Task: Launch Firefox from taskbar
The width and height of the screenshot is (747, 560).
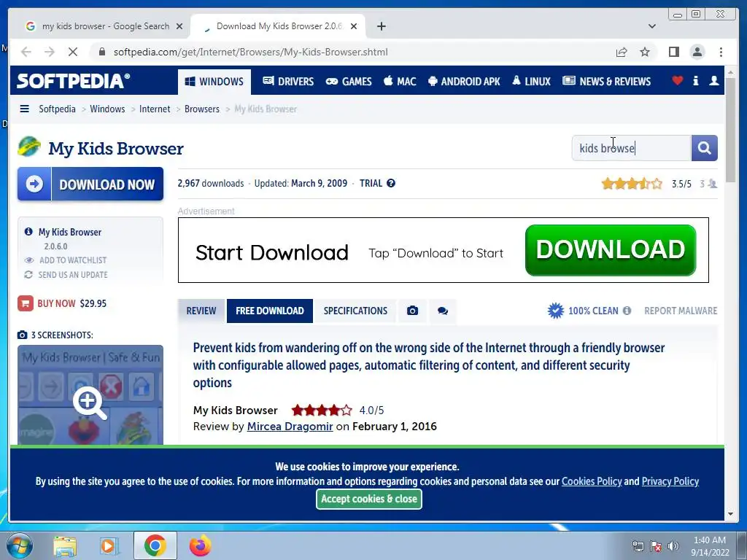Action: (200, 545)
